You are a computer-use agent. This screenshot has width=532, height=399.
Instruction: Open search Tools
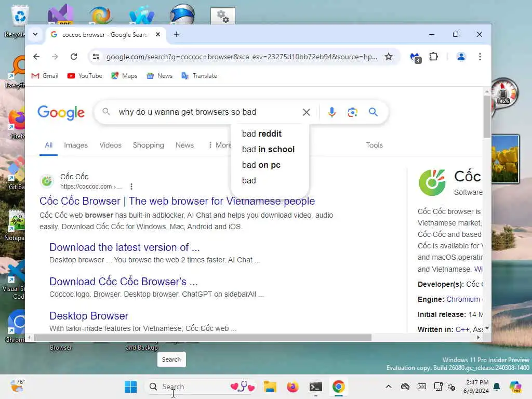click(x=374, y=145)
